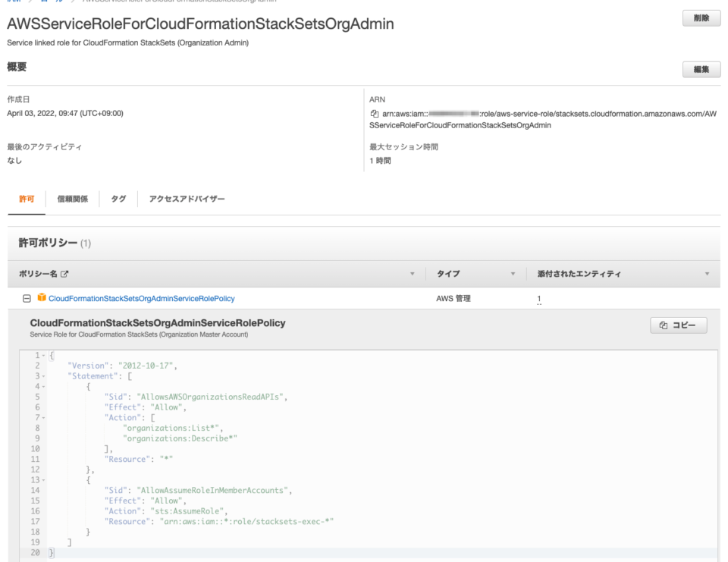Image resolution: width=728 pixels, height=562 pixels.
Task: Click the 編集 button in the 概要 section
Action: click(x=701, y=69)
